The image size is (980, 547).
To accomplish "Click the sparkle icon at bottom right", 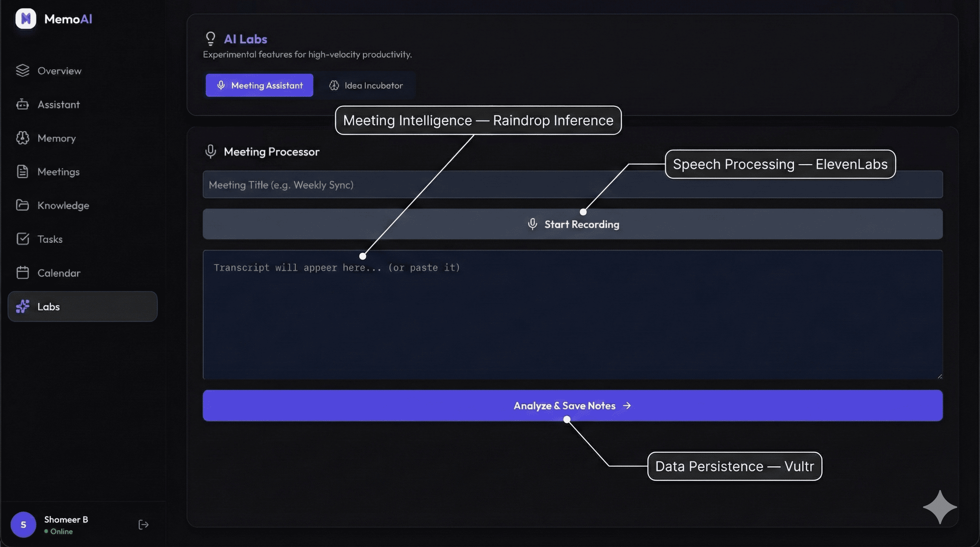I will [940, 507].
